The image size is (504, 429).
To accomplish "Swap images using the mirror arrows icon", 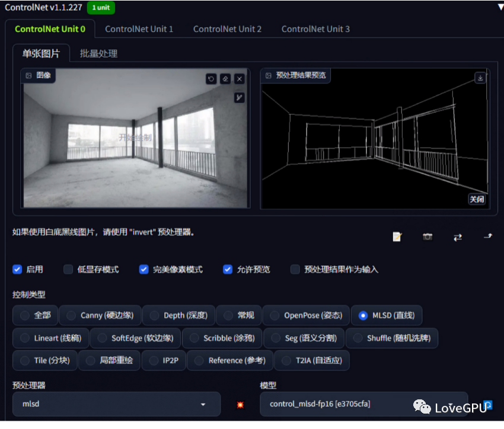I will pos(458,236).
